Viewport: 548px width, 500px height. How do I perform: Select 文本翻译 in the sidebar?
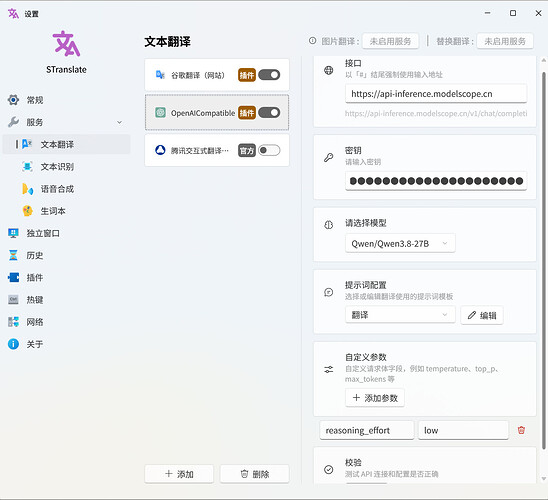tap(66, 144)
